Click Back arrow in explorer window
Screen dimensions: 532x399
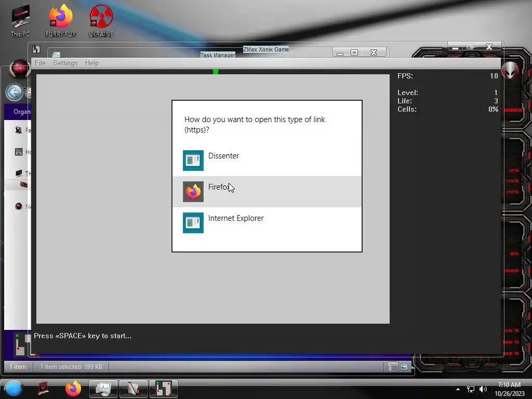[14, 92]
